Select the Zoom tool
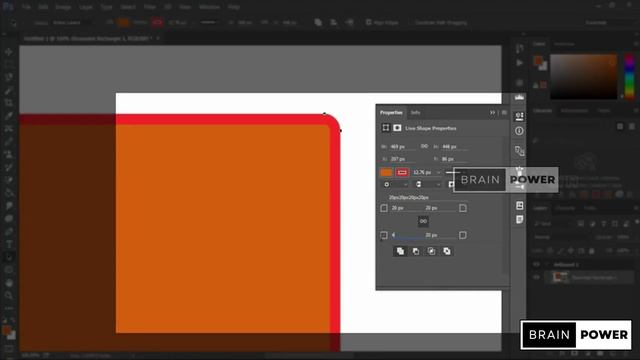The height and width of the screenshot is (360, 640). pyautogui.click(x=9, y=295)
